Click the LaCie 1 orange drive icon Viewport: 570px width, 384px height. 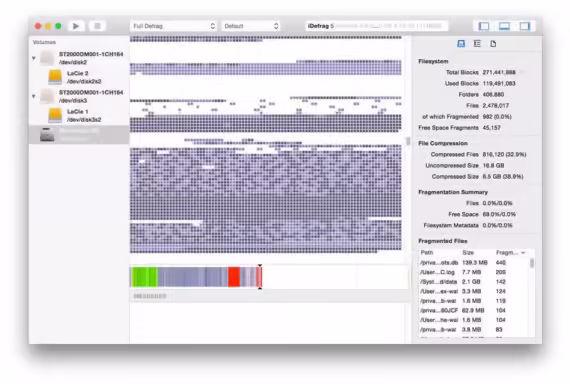55,115
